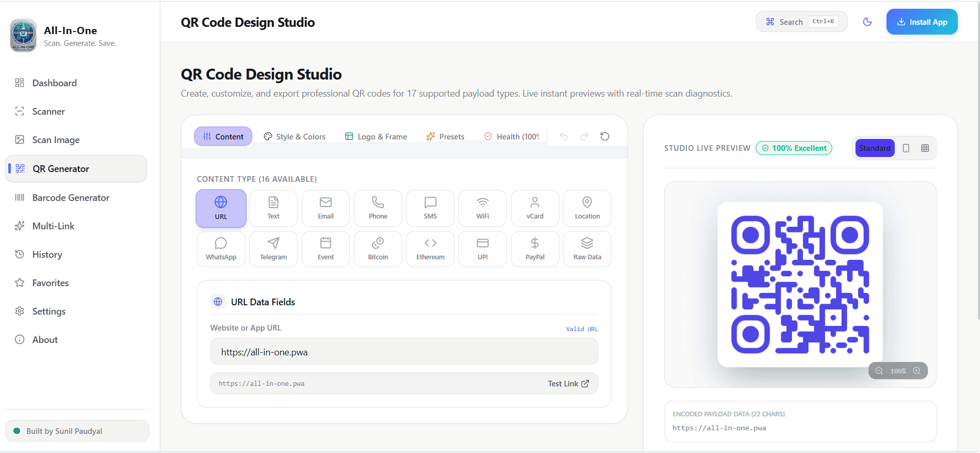This screenshot has height=453, width=980.
Task: Choose the PayPal content type
Action: [535, 249]
